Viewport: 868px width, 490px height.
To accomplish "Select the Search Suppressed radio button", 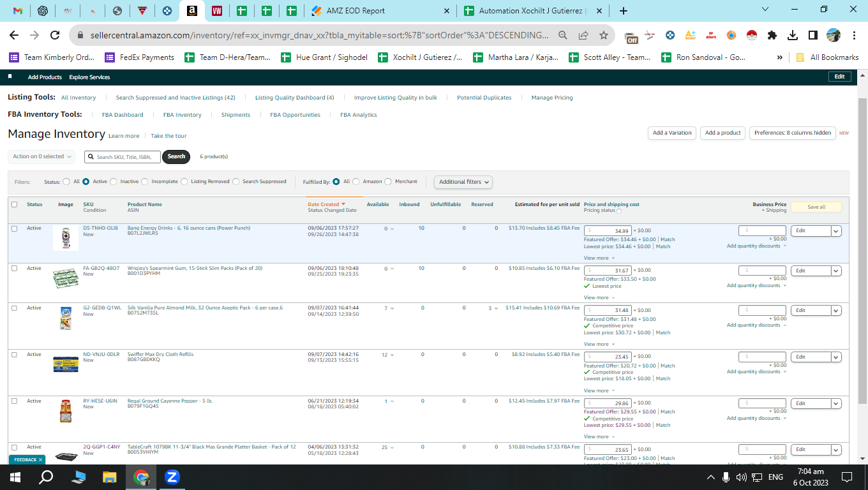I will click(236, 182).
